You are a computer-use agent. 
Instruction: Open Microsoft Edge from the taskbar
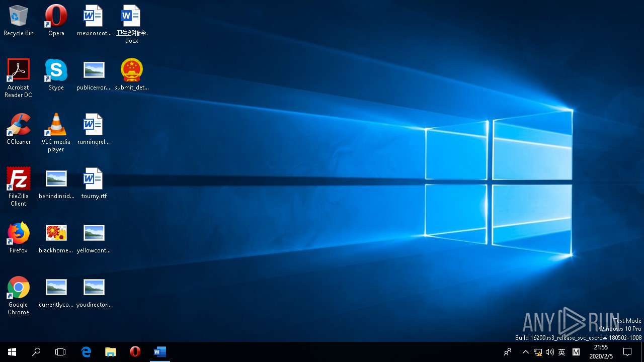coord(86,352)
